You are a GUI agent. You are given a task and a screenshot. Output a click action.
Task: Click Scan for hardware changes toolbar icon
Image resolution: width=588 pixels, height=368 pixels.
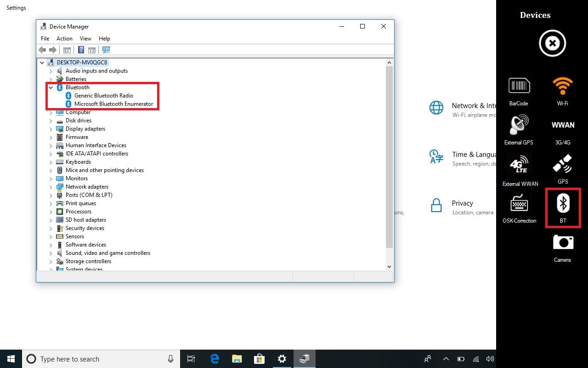(106, 50)
